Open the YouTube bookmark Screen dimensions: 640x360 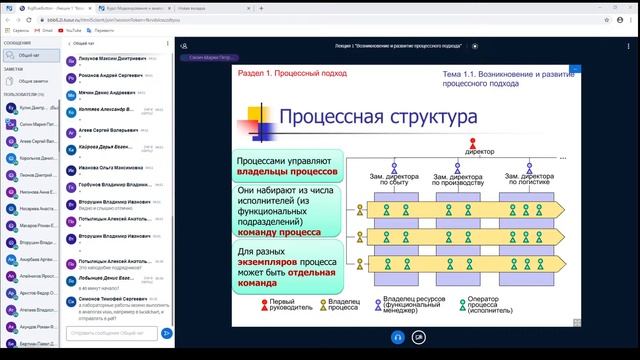click(x=70, y=31)
